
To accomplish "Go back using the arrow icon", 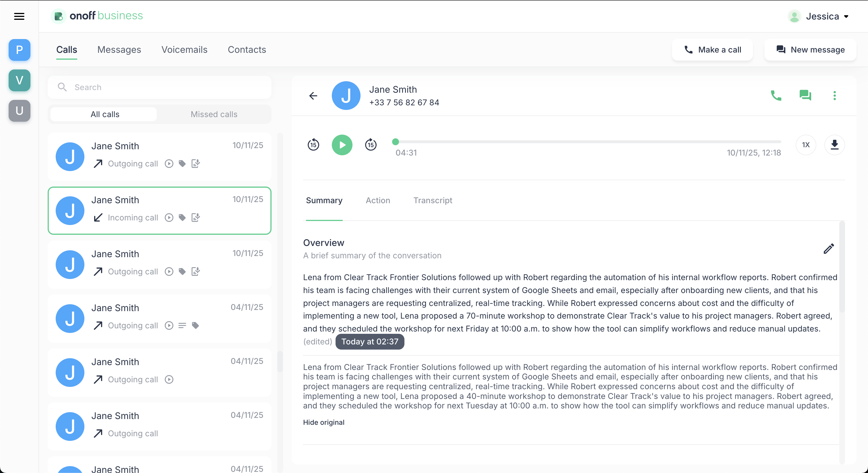I will tap(313, 96).
